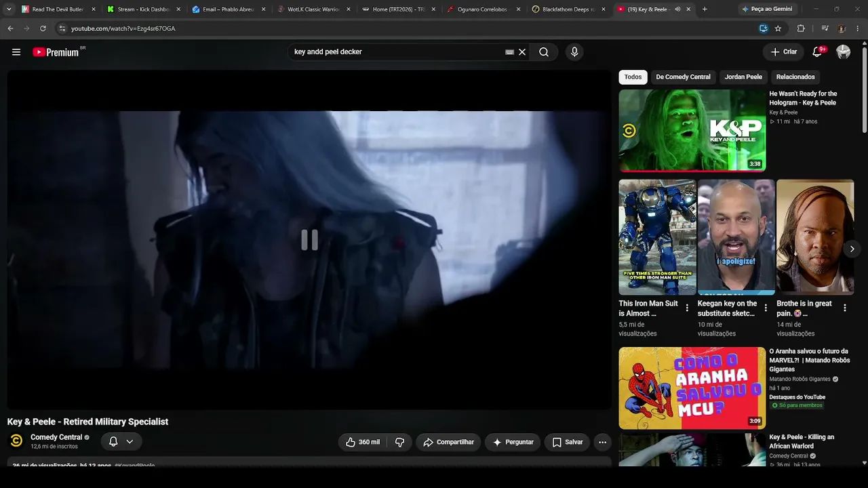The width and height of the screenshot is (868, 488).
Task: Open the notifications bell in the header
Action: 817,52
